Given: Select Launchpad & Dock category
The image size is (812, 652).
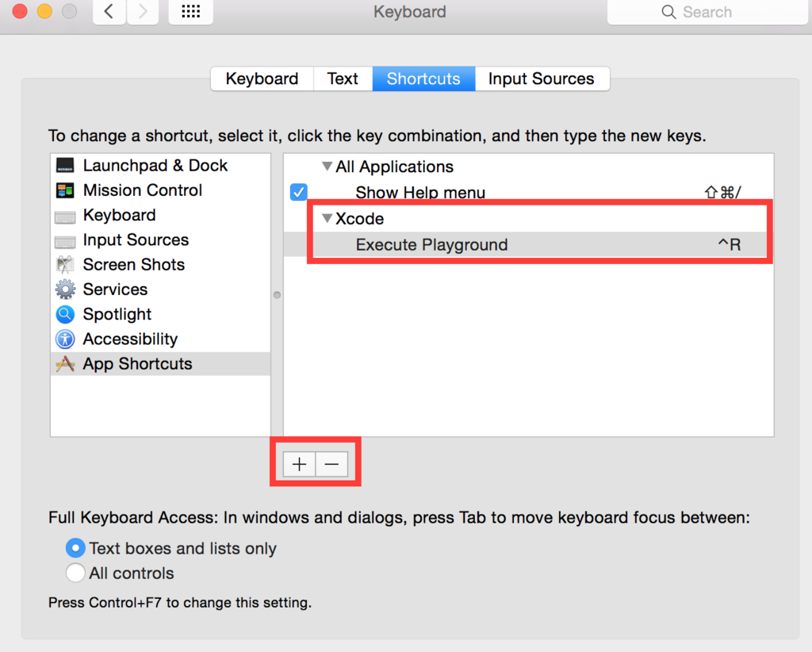Looking at the screenshot, I should [x=160, y=165].
